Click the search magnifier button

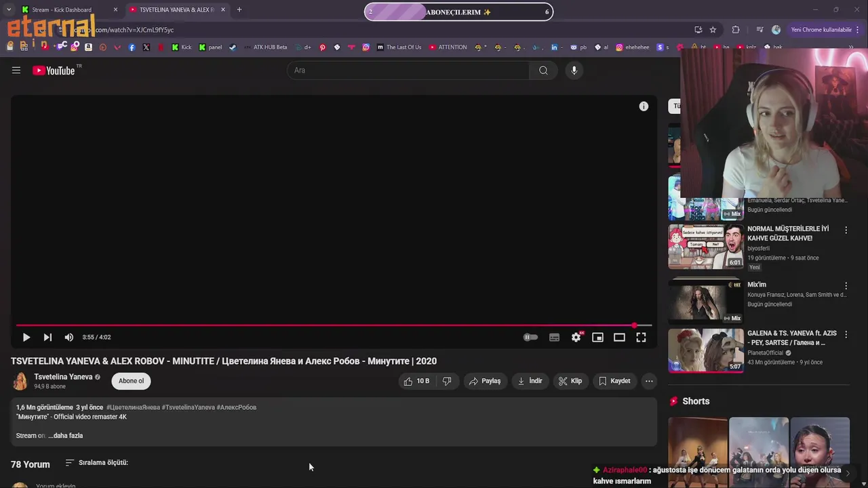point(543,70)
